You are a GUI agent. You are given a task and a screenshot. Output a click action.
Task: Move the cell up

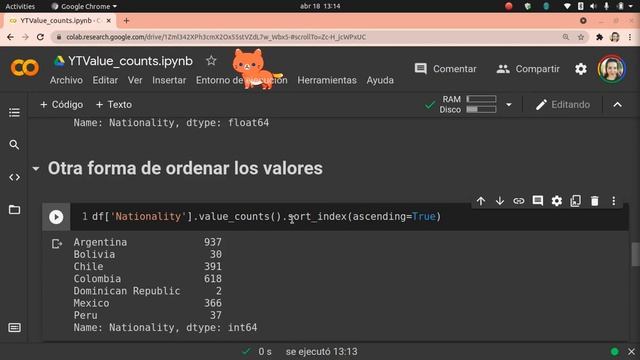tap(481, 201)
